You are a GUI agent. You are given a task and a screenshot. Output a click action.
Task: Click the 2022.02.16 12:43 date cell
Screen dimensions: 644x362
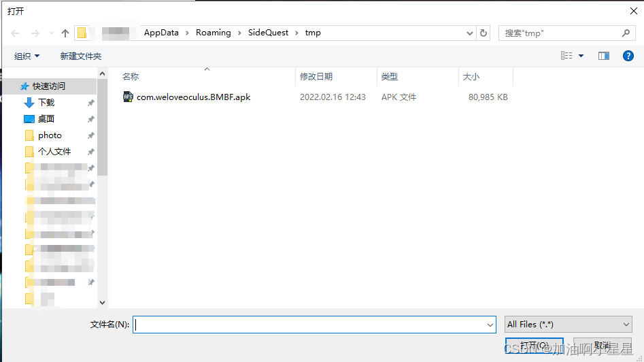point(333,97)
